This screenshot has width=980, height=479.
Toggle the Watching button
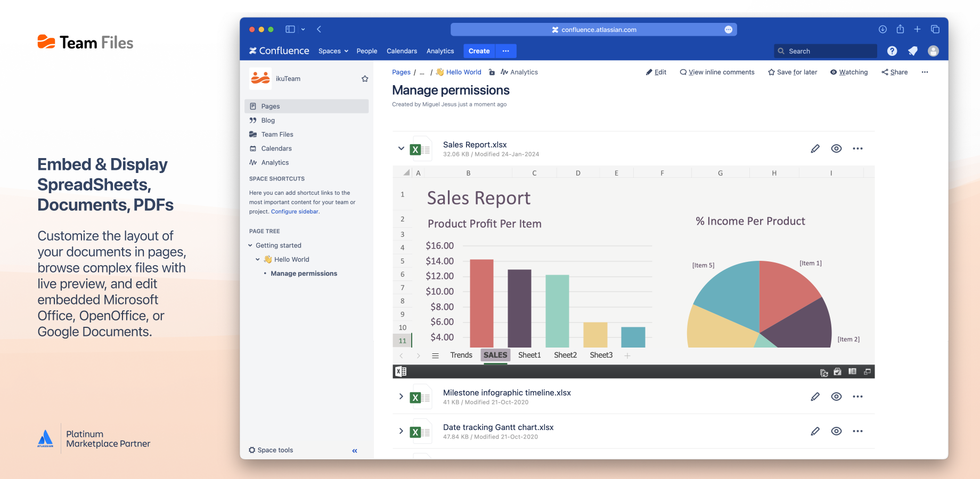pos(849,72)
